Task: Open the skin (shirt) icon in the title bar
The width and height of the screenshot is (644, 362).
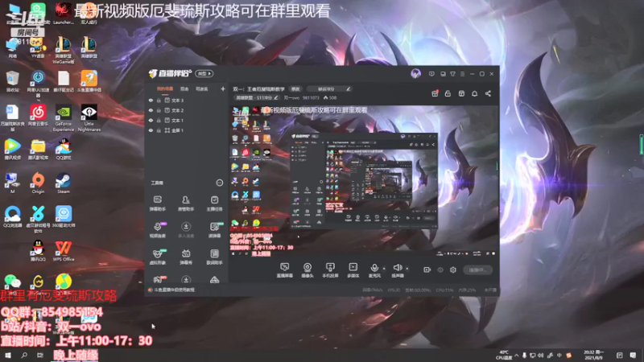Action: [x=452, y=74]
